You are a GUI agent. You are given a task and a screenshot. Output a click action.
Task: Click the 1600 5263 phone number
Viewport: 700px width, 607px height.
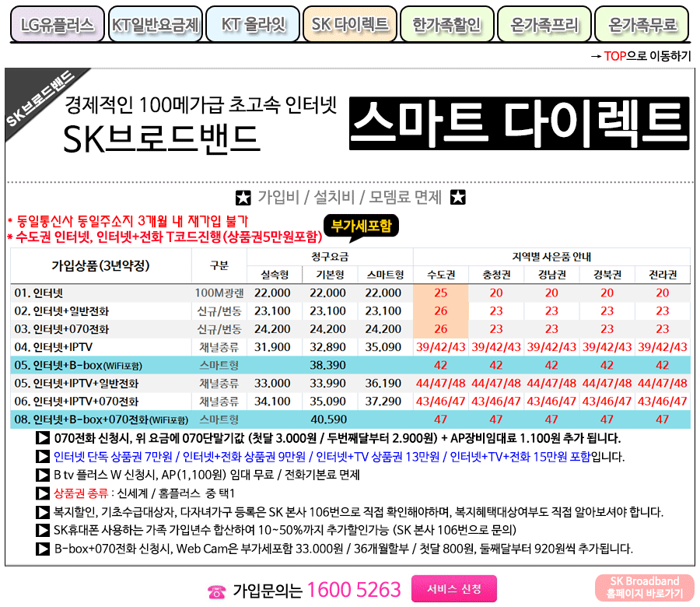click(x=354, y=590)
